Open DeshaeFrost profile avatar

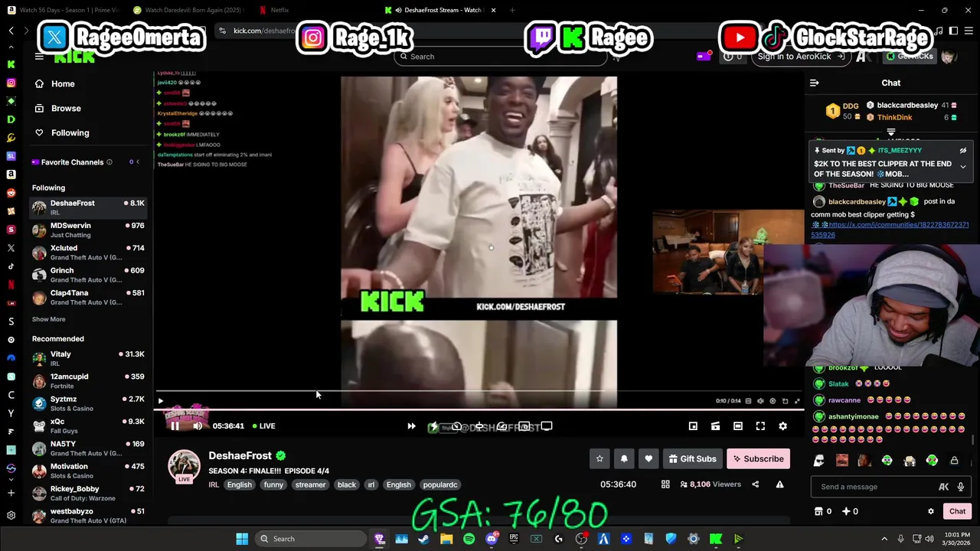(184, 466)
